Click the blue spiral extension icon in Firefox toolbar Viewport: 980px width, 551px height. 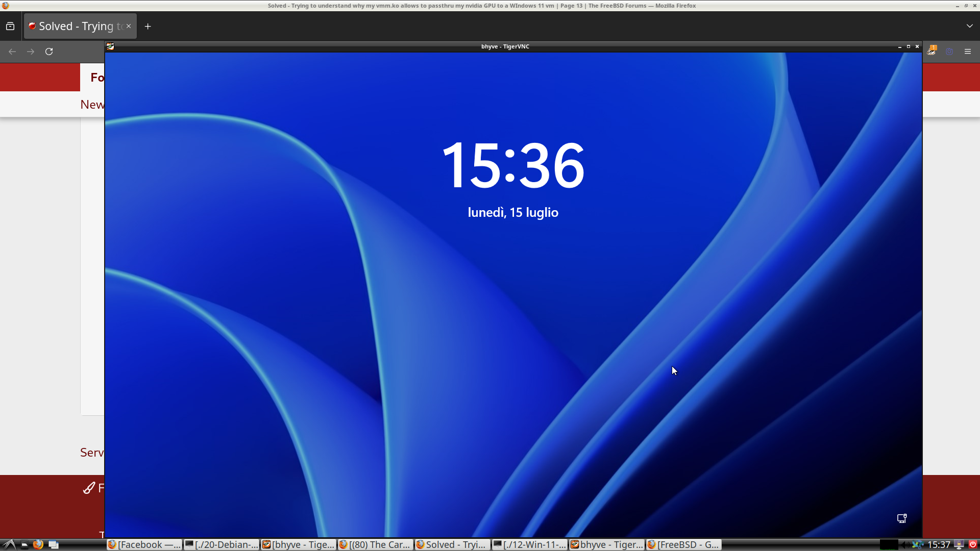pos(949,52)
